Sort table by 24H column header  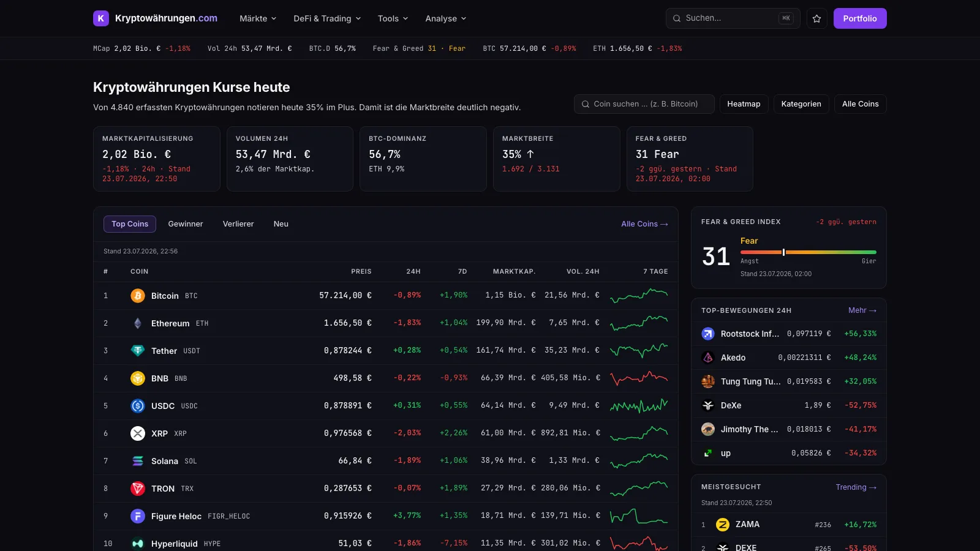[x=413, y=272]
